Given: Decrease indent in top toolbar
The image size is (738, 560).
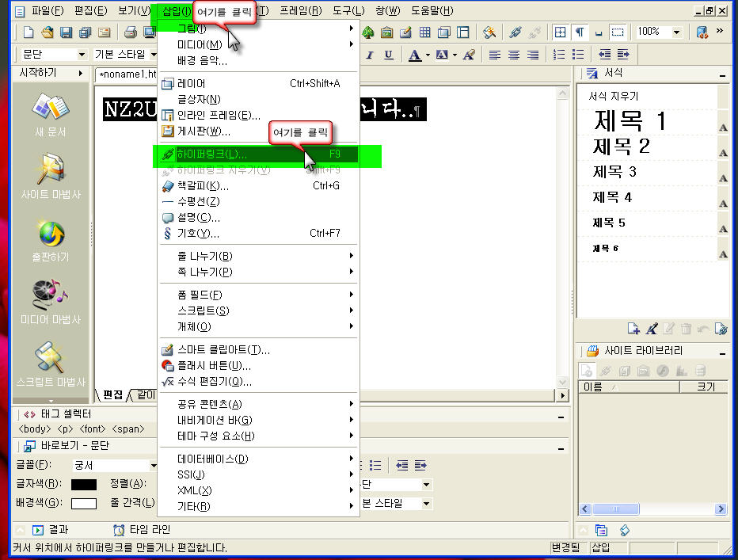Looking at the screenshot, I should [604, 55].
